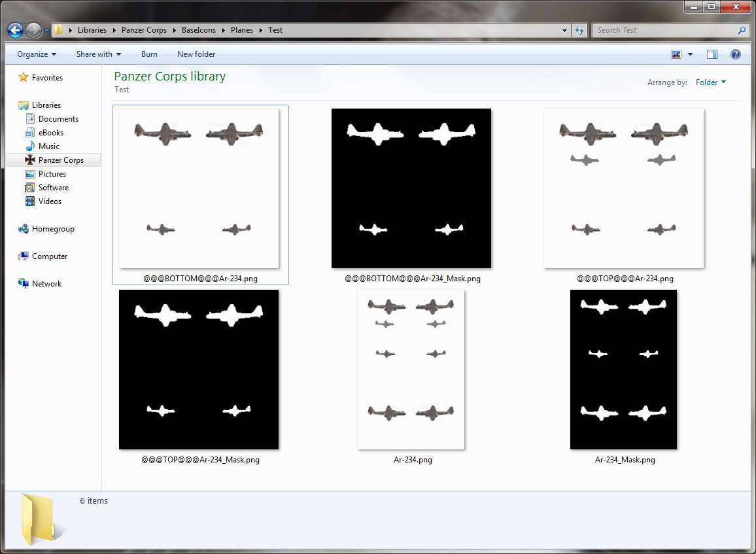Viewport: 756px width, 554px height.
Task: Navigate to Planes via the breadcrumb
Action: click(x=241, y=29)
